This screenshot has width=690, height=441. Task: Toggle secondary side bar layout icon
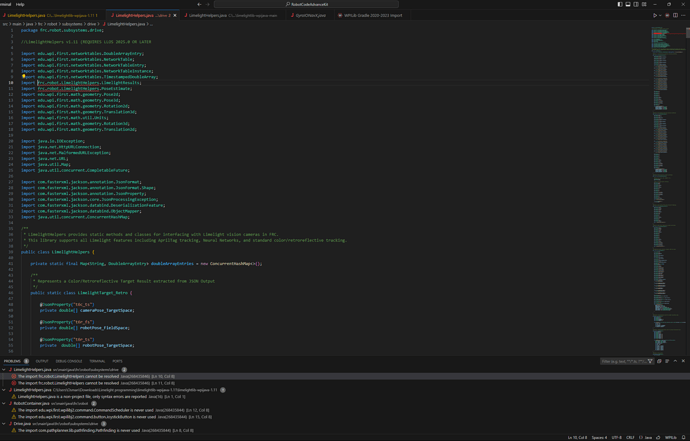(x=636, y=4)
